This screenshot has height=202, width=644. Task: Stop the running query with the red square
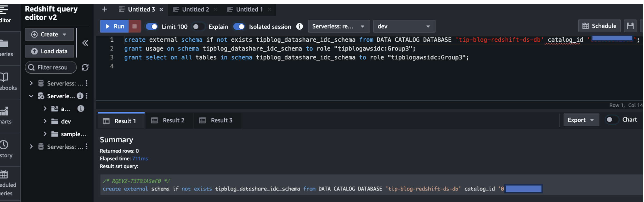click(x=134, y=26)
